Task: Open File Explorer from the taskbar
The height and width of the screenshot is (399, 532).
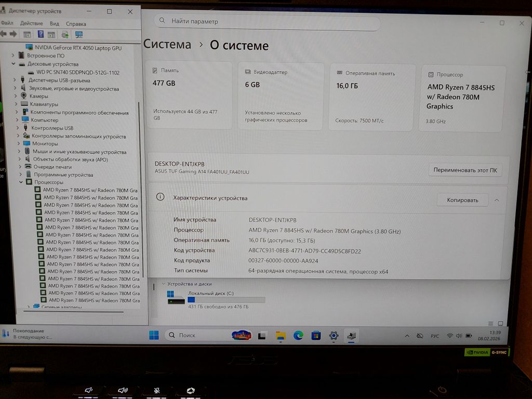Action: click(x=281, y=336)
